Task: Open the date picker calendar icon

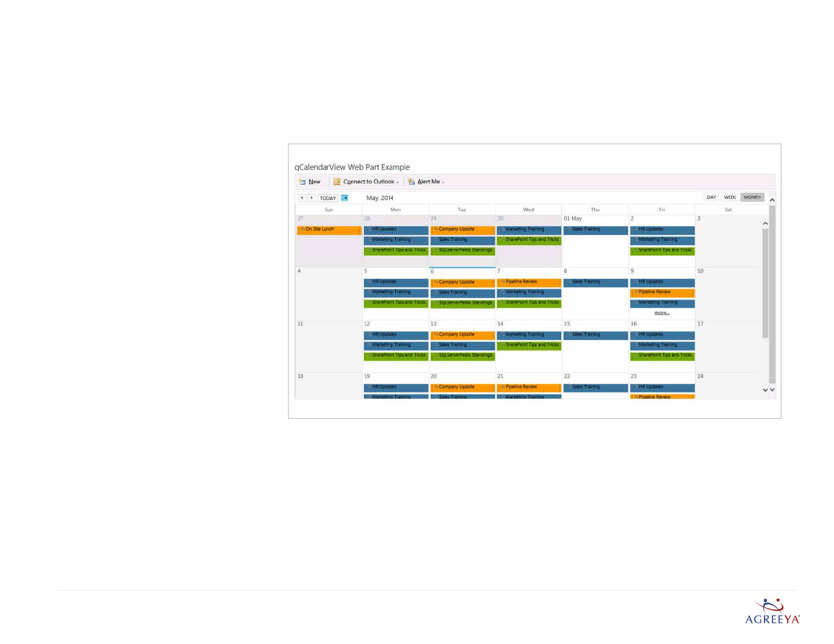Action: tap(344, 198)
